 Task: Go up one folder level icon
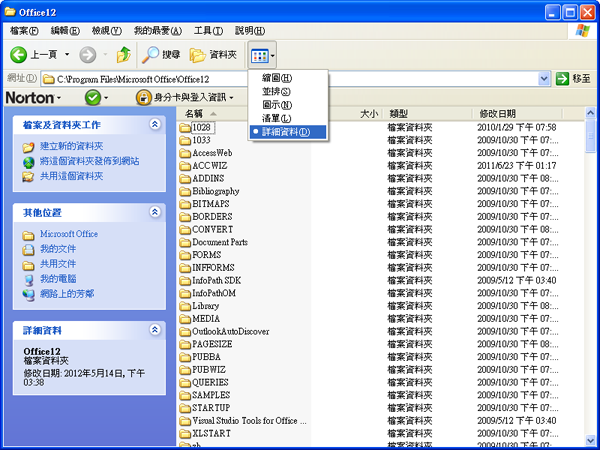click(123, 55)
